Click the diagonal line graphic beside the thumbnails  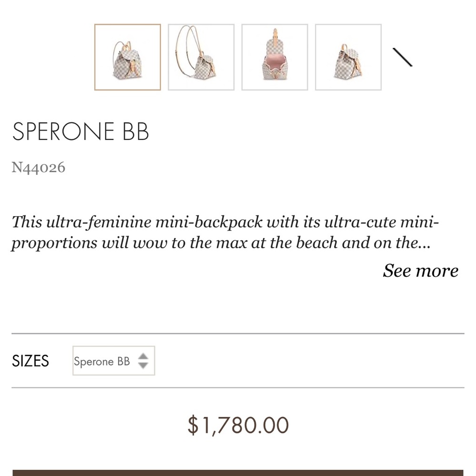pos(403,58)
